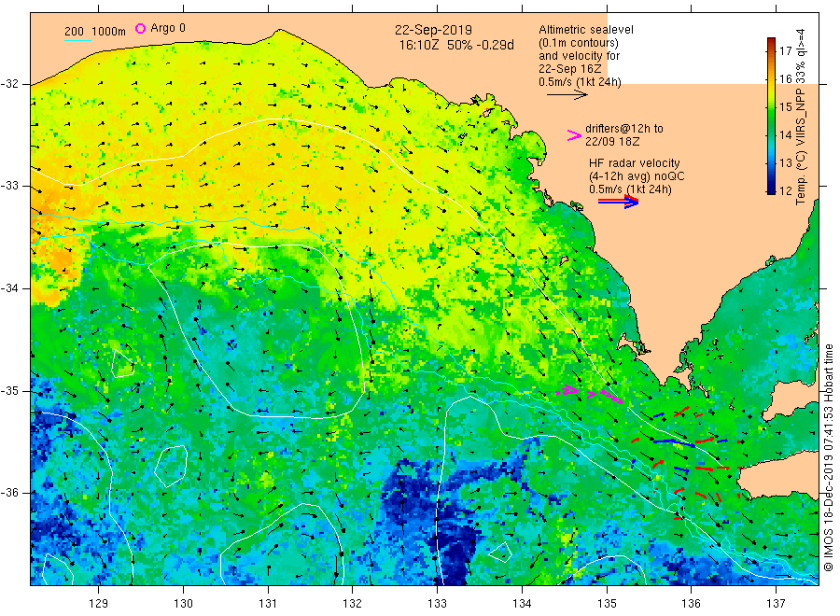840x616 pixels.
Task: Click latitude label -36
Action: point(9,492)
